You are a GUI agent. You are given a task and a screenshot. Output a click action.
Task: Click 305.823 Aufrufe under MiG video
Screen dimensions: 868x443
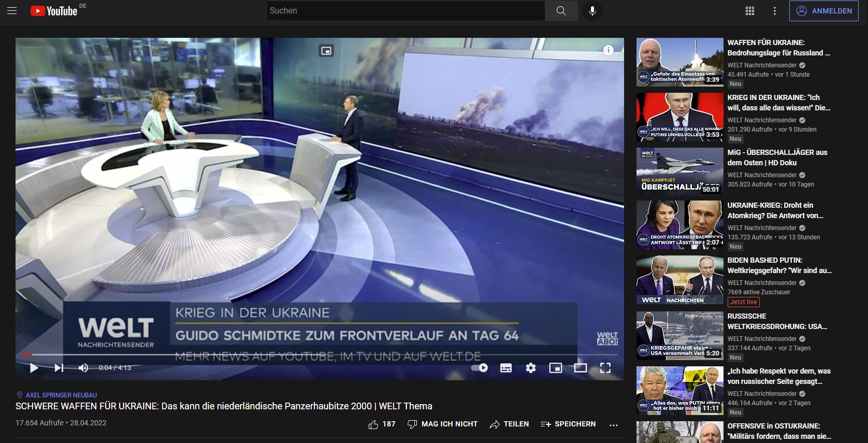tap(749, 184)
